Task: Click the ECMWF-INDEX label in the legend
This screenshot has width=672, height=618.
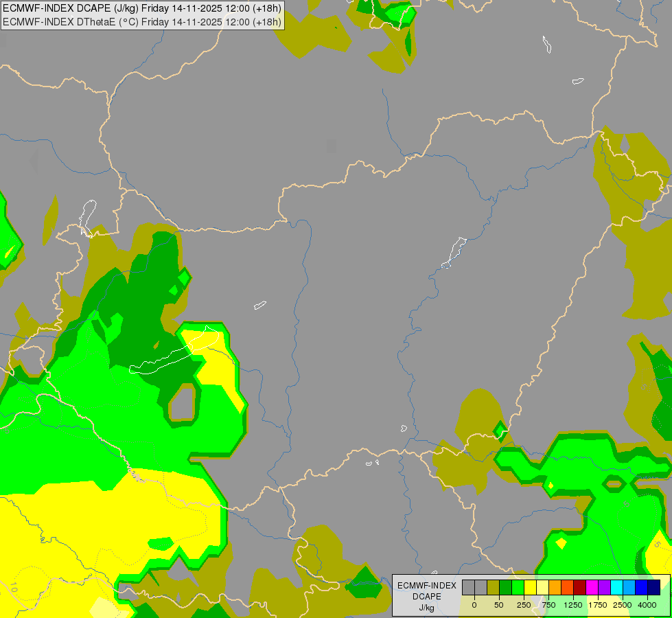Action: (x=427, y=586)
